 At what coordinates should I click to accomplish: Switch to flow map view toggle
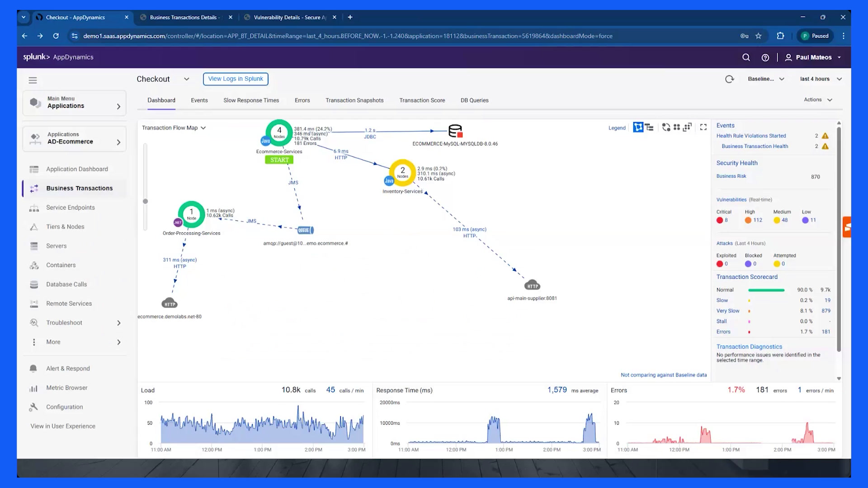638,127
